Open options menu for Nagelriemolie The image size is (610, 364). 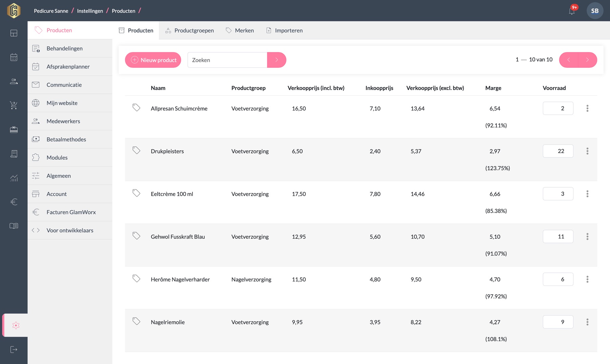[x=587, y=322]
